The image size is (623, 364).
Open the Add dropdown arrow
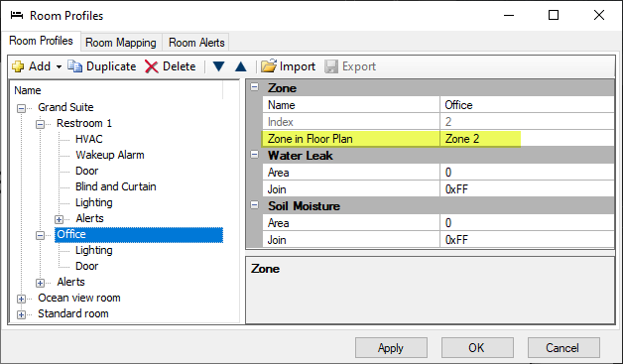pos(59,66)
